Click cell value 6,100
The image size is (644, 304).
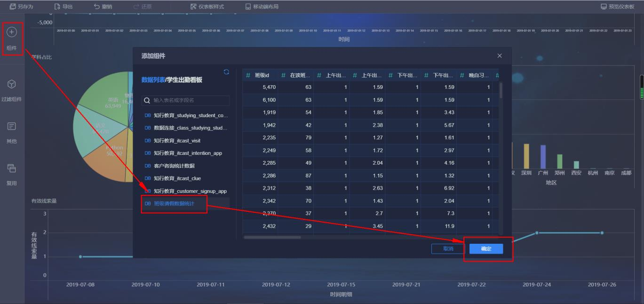(x=269, y=100)
